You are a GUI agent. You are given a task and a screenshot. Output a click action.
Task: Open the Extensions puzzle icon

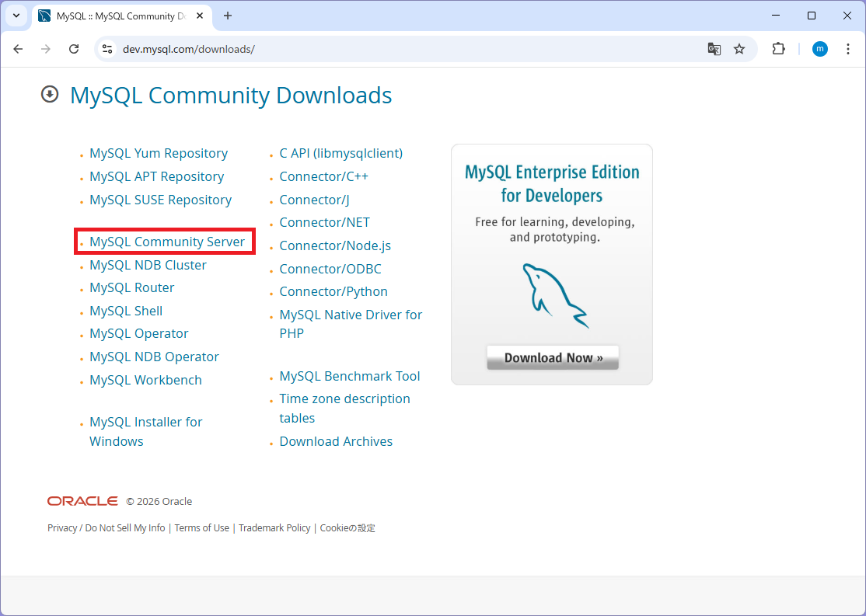click(x=778, y=49)
